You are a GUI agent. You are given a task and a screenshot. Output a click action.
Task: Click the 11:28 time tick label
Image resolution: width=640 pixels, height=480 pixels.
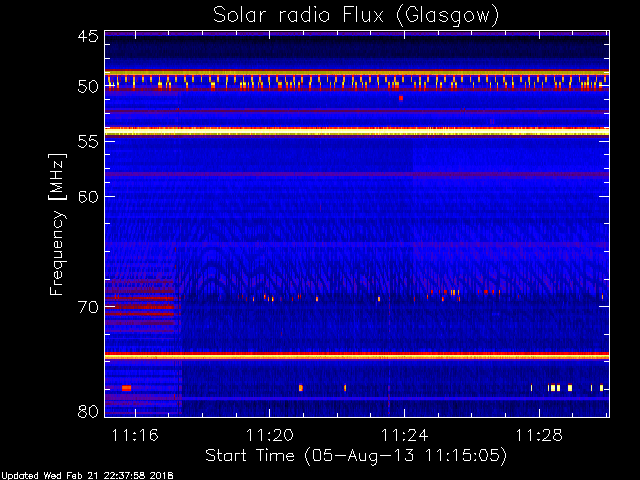[539, 436]
